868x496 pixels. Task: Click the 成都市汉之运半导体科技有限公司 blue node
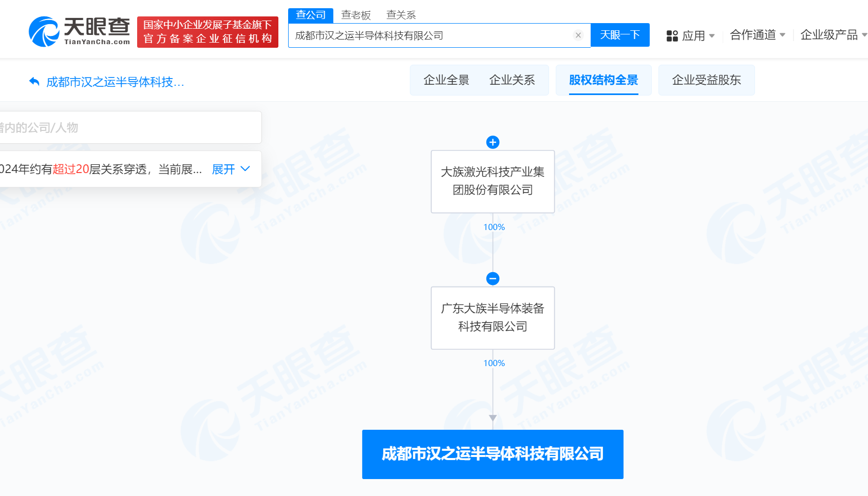493,454
